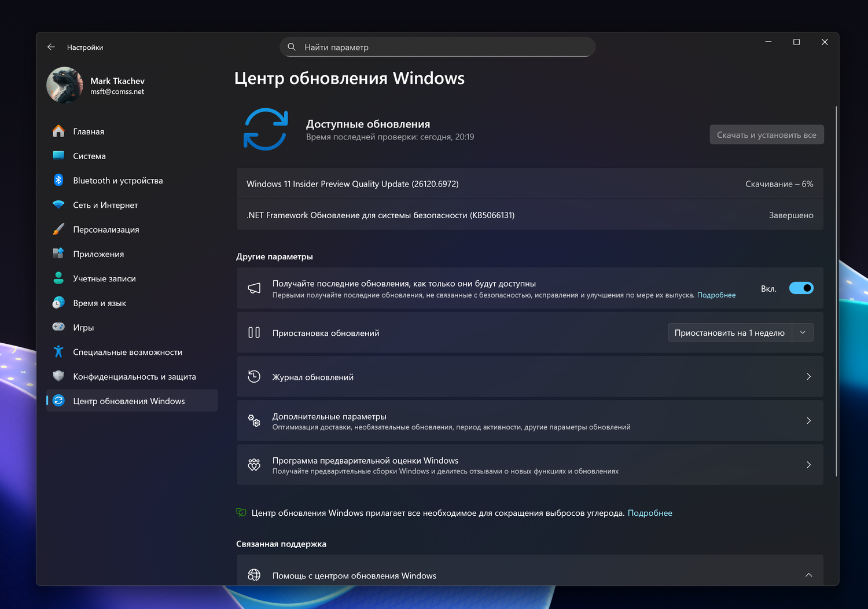868x609 pixels.
Task: Open Учетные записи section
Action: [132, 278]
